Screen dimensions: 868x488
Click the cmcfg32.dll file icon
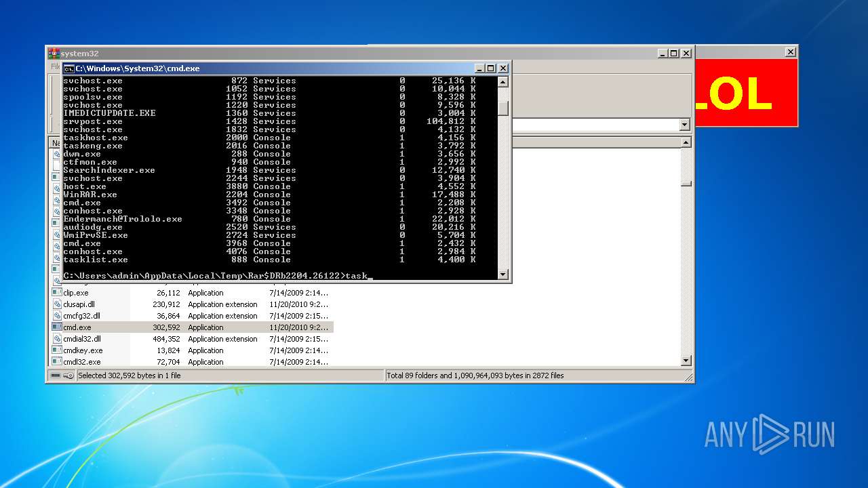coord(57,316)
